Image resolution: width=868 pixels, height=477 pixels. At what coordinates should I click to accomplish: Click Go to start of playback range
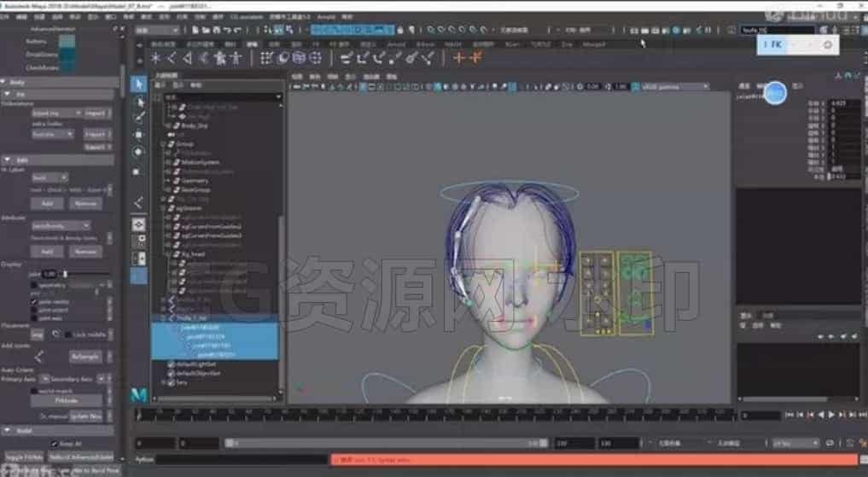click(x=789, y=415)
